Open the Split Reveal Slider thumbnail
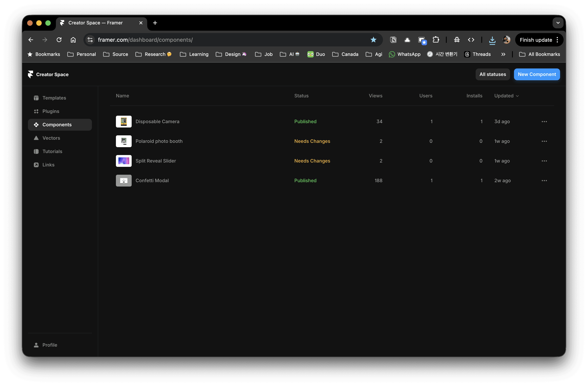The width and height of the screenshot is (588, 386). point(124,161)
